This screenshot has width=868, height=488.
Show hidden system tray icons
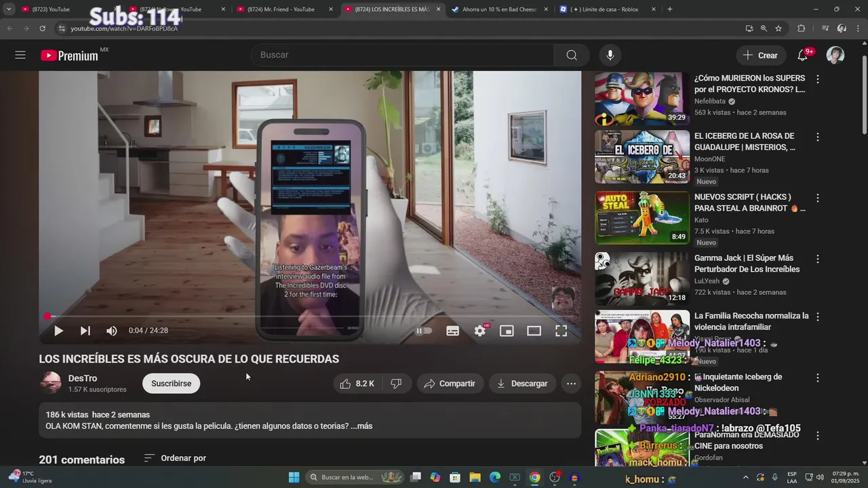click(746, 477)
